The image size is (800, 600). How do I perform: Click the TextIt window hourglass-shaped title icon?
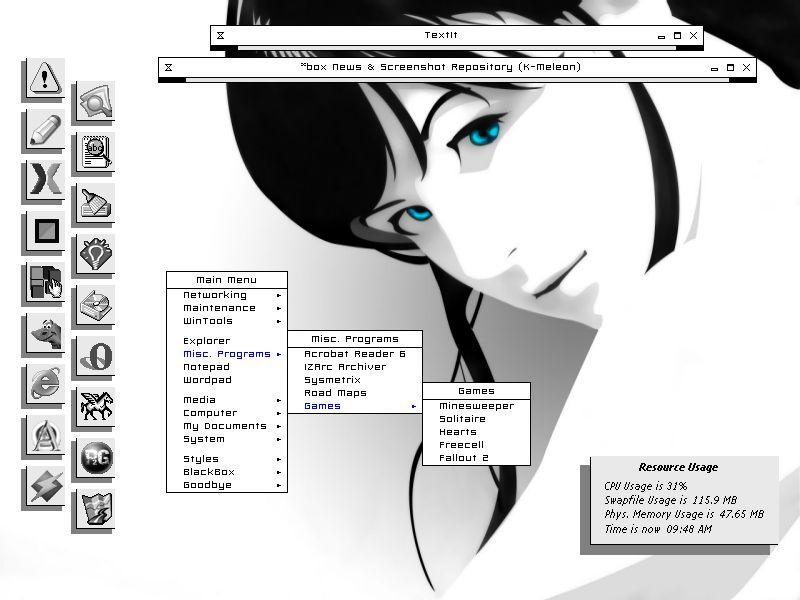point(220,35)
